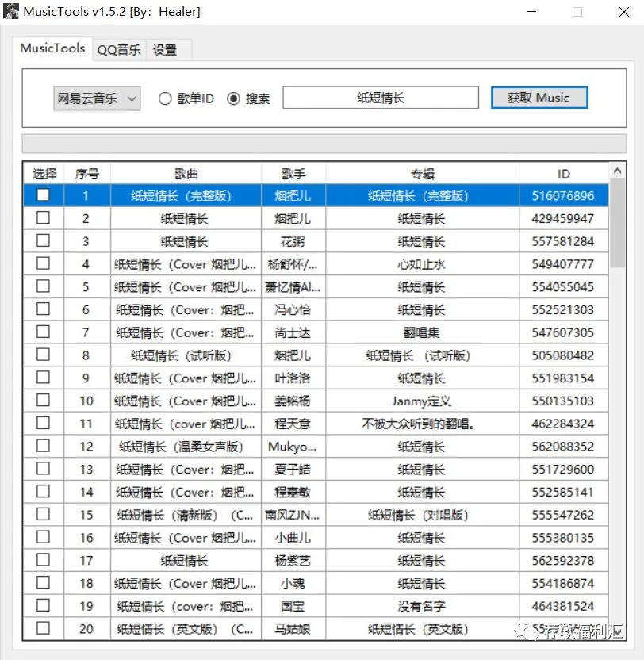The image size is (644, 660).
Task: Click album cell 翻唱集
Action: [x=422, y=332]
